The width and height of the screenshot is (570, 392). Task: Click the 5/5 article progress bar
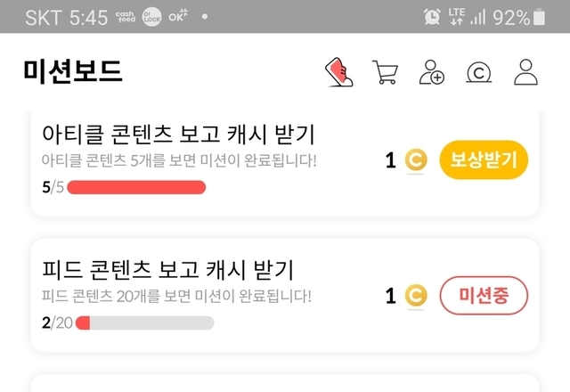tap(136, 187)
